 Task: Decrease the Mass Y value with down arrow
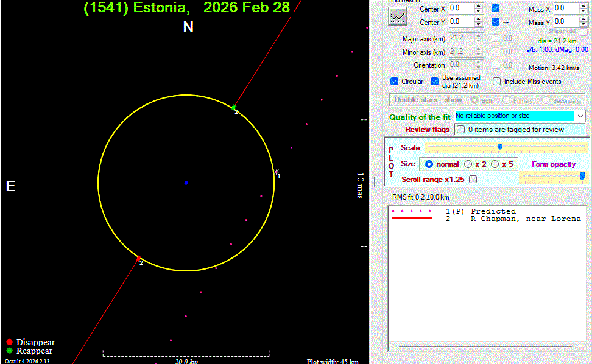pyautogui.click(x=583, y=24)
